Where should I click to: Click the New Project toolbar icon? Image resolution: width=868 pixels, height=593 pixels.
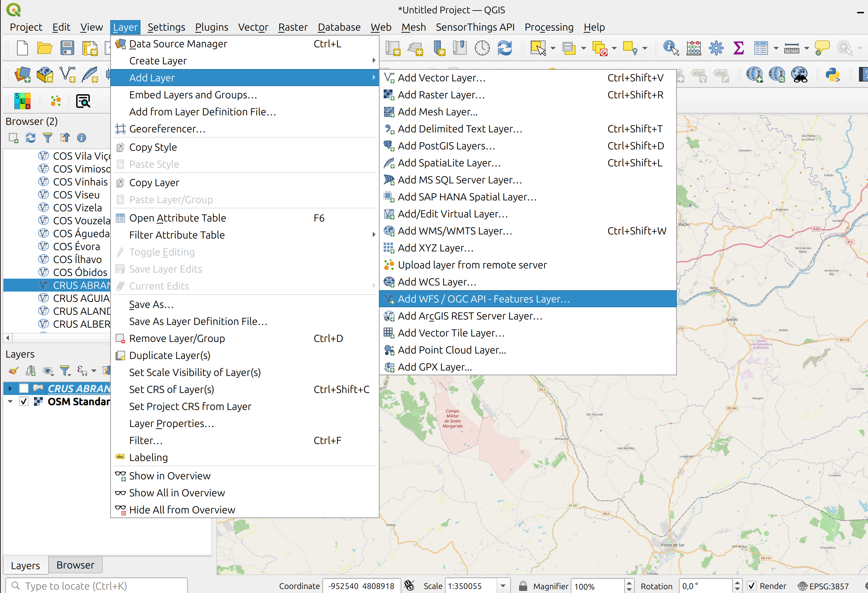click(22, 48)
